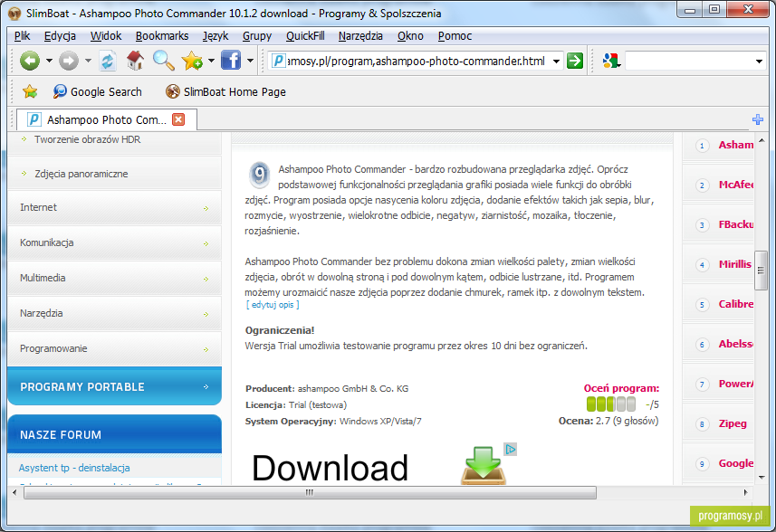Click the Ashampoo Photo Commander program icon
This screenshot has height=532, width=776.
click(x=259, y=175)
